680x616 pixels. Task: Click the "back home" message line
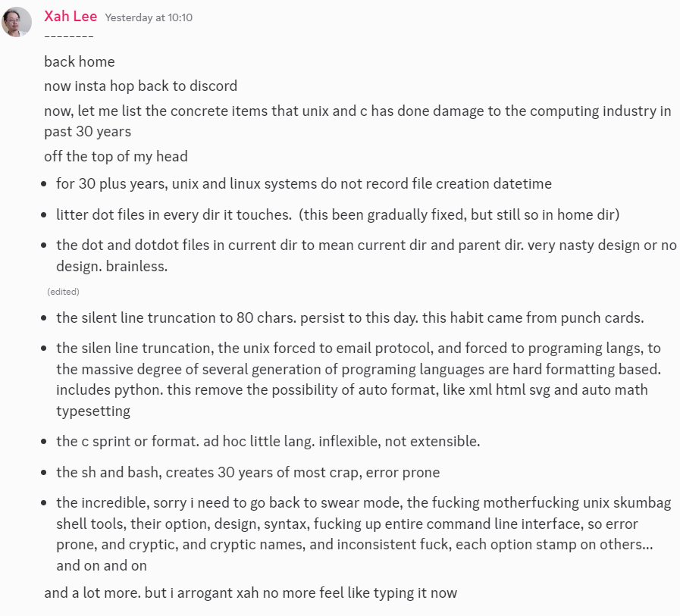pyautogui.click(x=80, y=61)
